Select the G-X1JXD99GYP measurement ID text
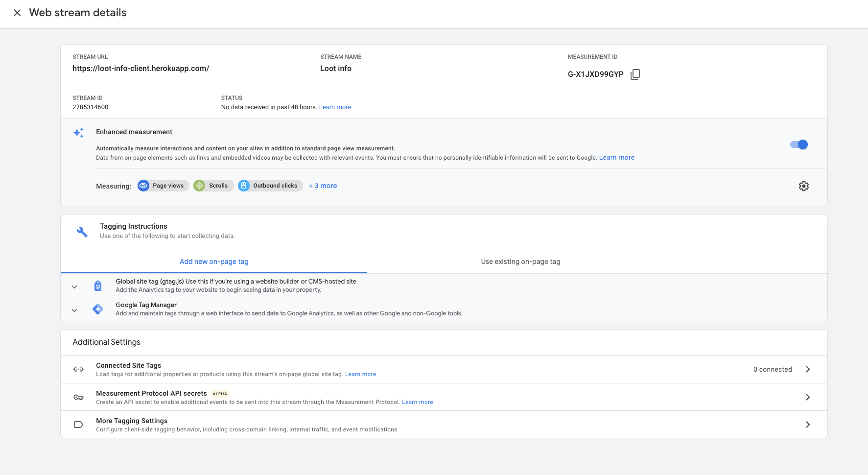The image size is (868, 475). click(596, 74)
